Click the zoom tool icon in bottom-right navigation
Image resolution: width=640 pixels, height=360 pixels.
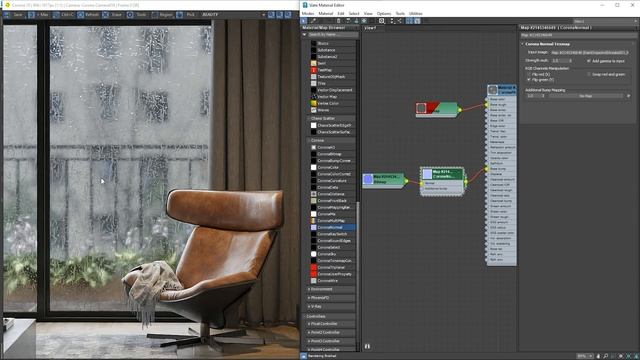pos(605,356)
